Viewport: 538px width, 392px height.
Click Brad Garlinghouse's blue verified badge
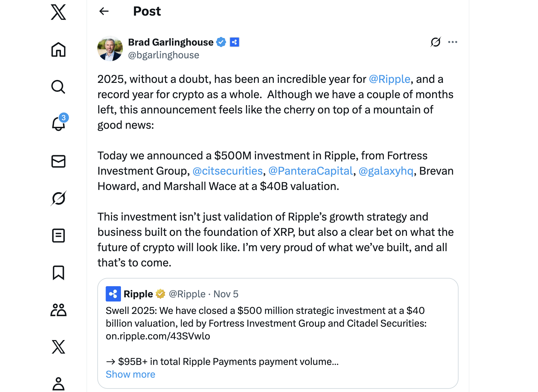click(221, 42)
